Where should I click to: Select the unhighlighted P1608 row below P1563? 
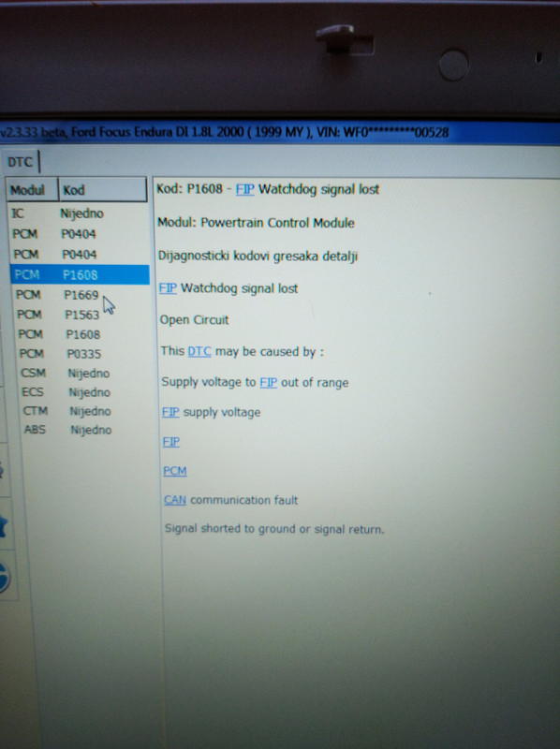tap(81, 334)
